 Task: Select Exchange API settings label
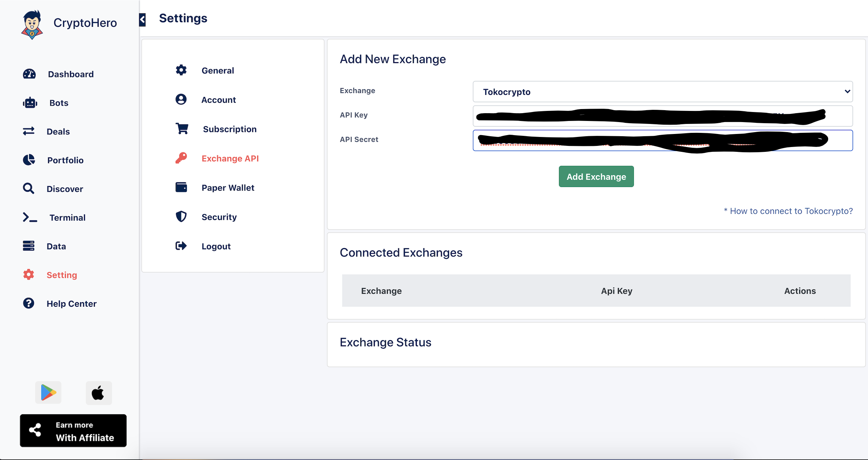tap(230, 158)
